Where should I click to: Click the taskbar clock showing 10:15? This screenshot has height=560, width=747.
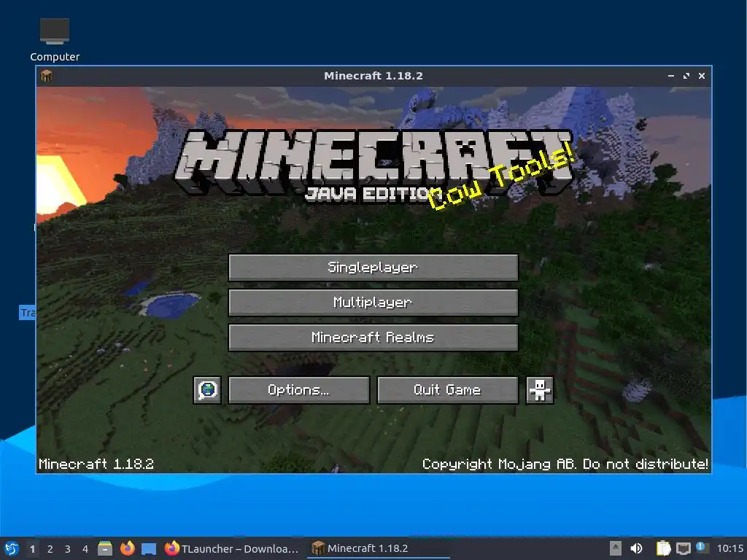pyautogui.click(x=729, y=548)
